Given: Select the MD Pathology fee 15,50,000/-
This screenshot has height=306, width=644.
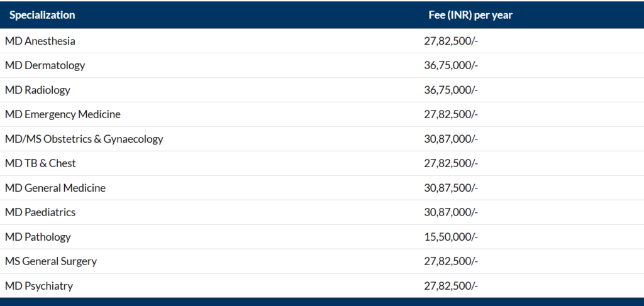Looking at the screenshot, I should [451, 237].
